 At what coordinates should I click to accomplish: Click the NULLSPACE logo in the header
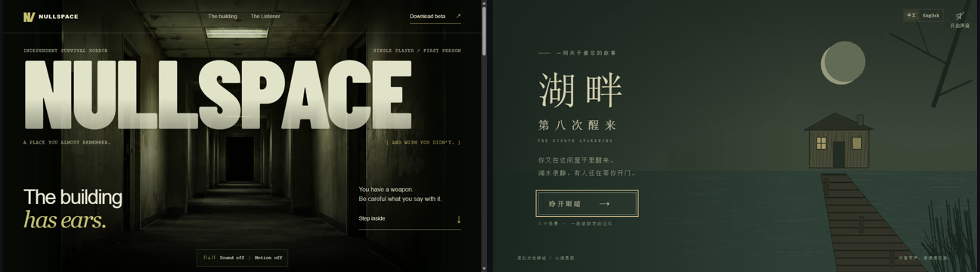51,16
